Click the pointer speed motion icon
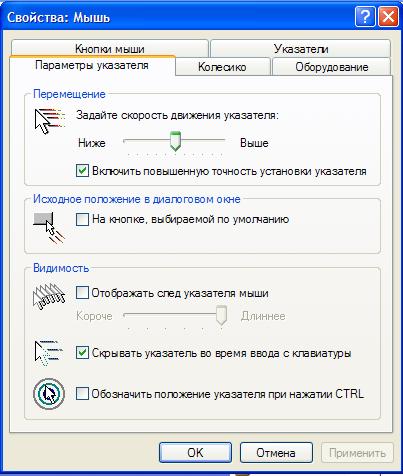The width and height of the screenshot is (403, 476). coord(49,121)
